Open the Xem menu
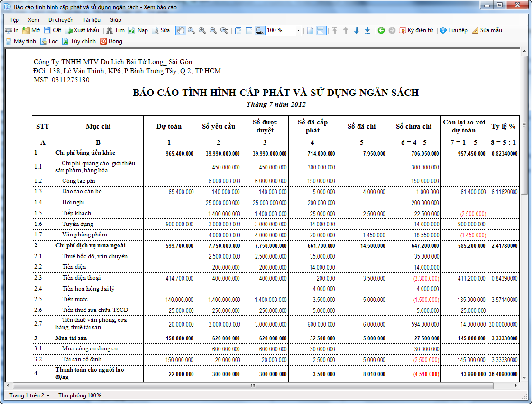The height and width of the screenshot is (404, 532). pos(33,20)
